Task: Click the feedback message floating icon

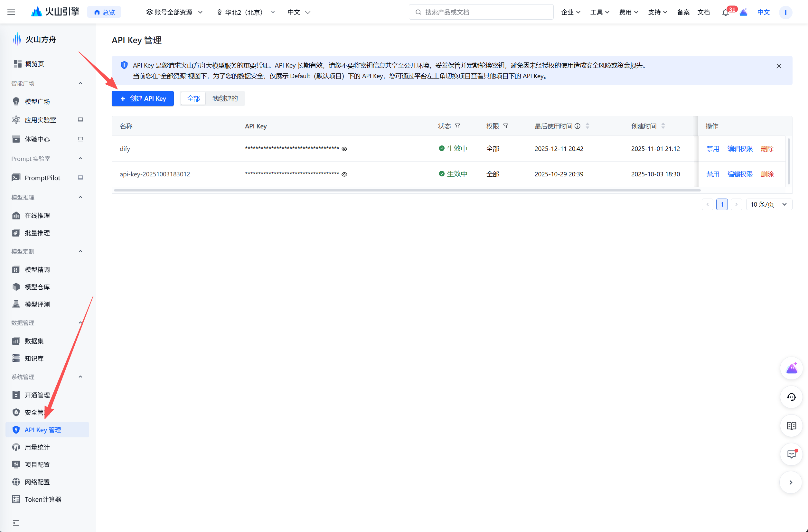Action: pyautogui.click(x=791, y=454)
